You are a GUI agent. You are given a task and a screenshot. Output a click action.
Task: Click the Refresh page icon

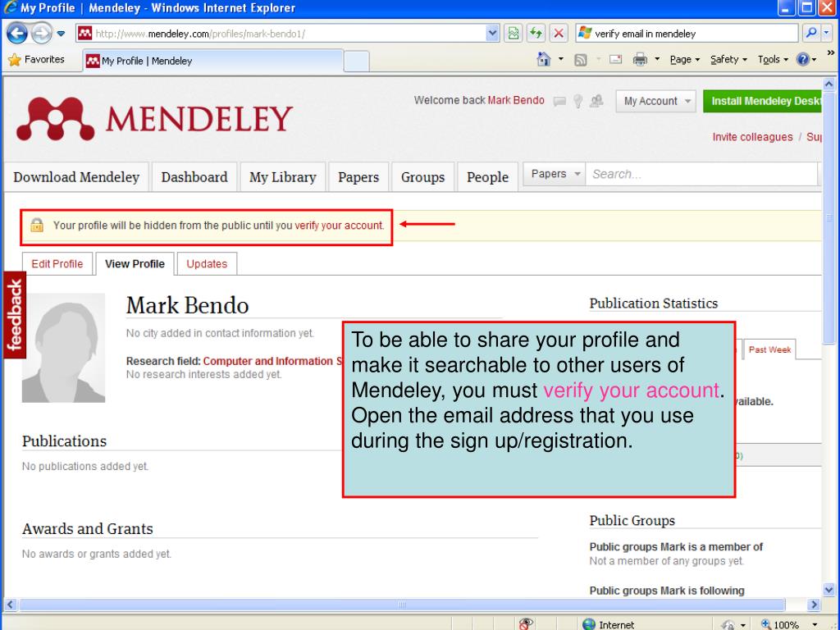pyautogui.click(x=536, y=33)
